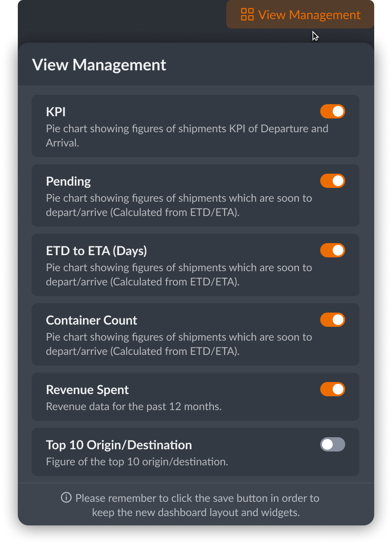
Task: Disable the Revenue Spent toggle
Action: click(x=332, y=389)
